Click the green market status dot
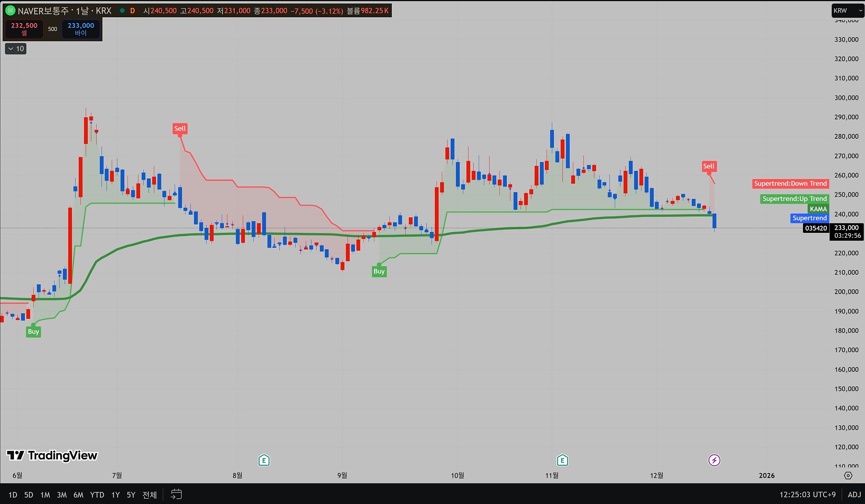This screenshot has width=865, height=504. click(122, 10)
